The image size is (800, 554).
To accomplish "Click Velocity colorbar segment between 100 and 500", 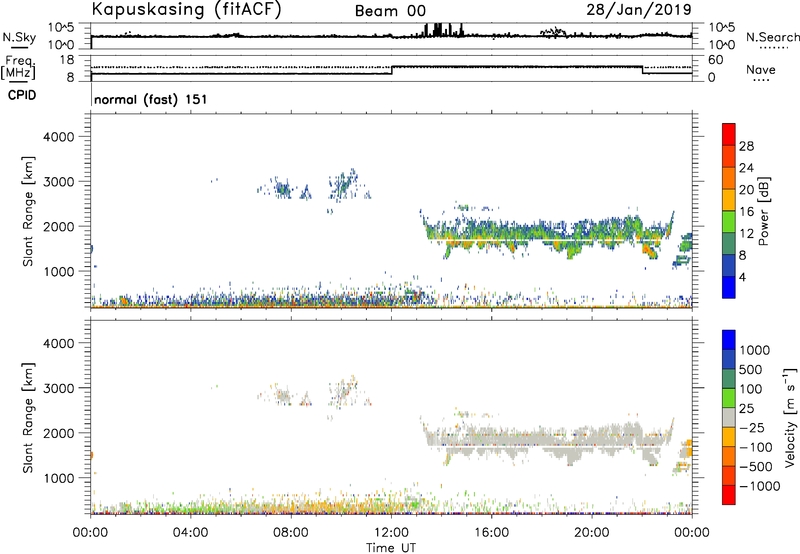I will click(x=729, y=379).
